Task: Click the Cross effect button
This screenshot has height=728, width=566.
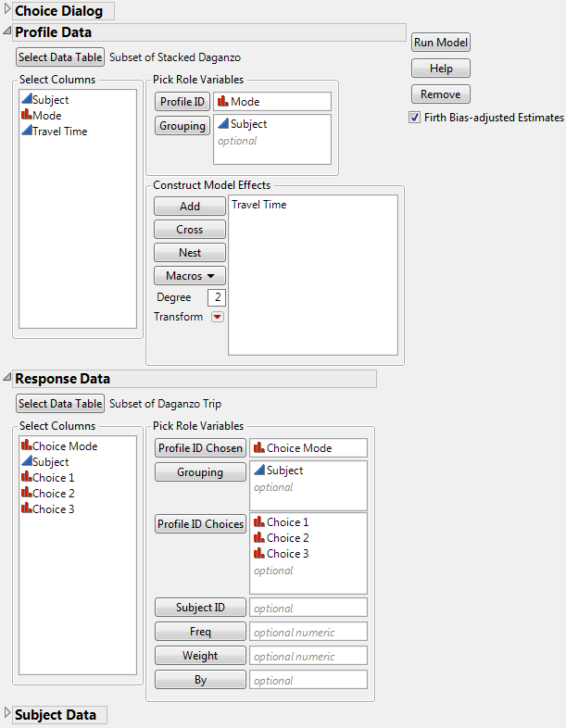Action: pyautogui.click(x=190, y=230)
